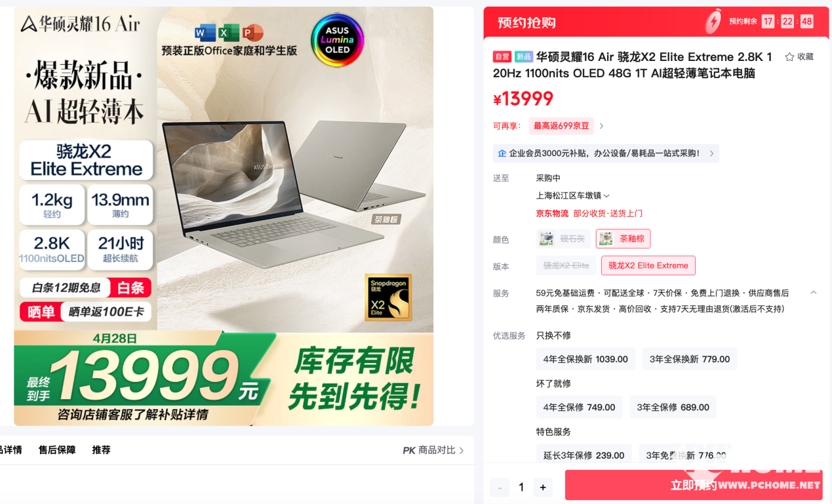Image resolution: width=832 pixels, height=504 pixels.
Task: Click the 立即预约 reserve button
Action: tap(694, 486)
